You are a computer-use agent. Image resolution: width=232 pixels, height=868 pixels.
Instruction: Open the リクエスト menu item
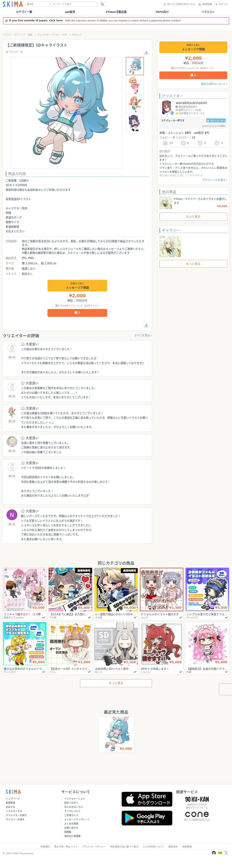[208, 12]
